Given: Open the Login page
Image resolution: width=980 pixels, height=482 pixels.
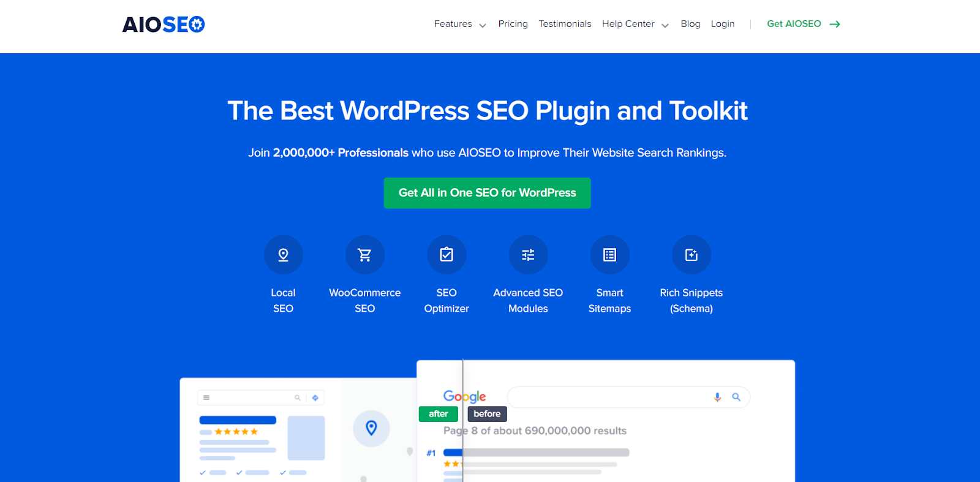Looking at the screenshot, I should 723,24.
